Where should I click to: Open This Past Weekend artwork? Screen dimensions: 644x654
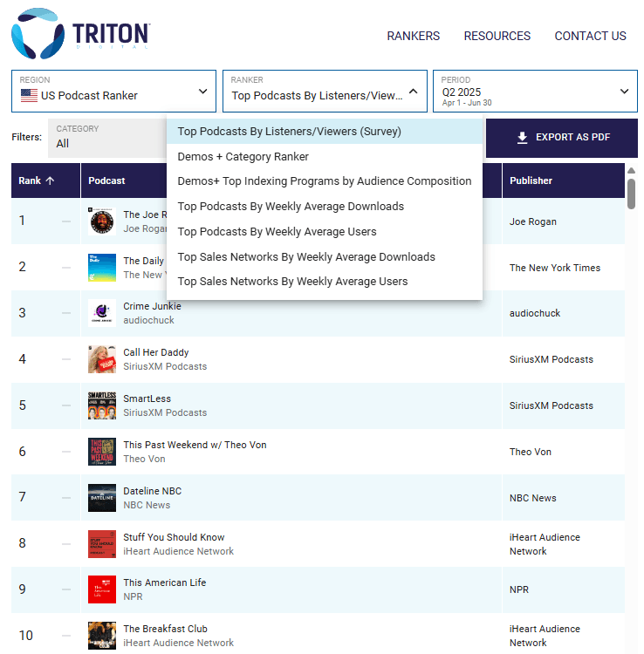(102, 452)
